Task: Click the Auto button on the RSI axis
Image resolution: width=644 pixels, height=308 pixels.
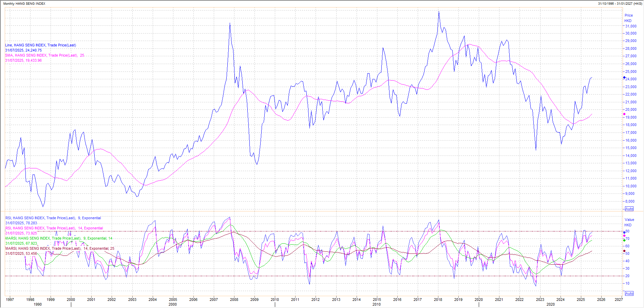Action: (629, 293)
